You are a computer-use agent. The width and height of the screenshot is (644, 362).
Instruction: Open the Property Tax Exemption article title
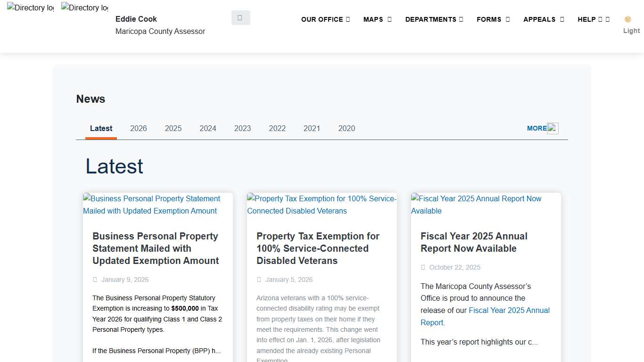(318, 248)
